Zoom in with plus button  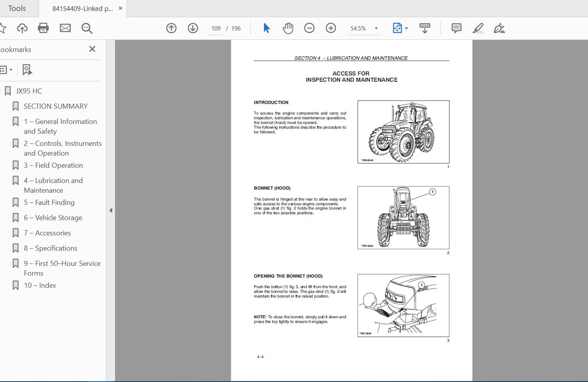(x=331, y=28)
